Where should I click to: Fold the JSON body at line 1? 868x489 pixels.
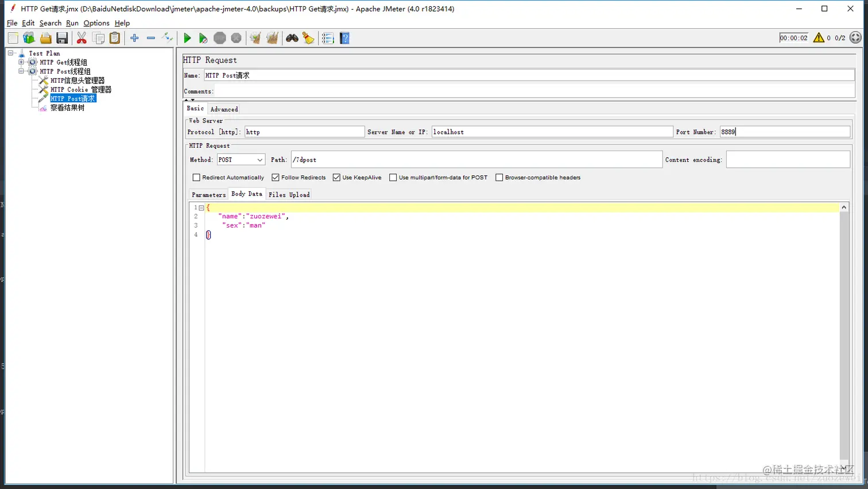(x=201, y=207)
